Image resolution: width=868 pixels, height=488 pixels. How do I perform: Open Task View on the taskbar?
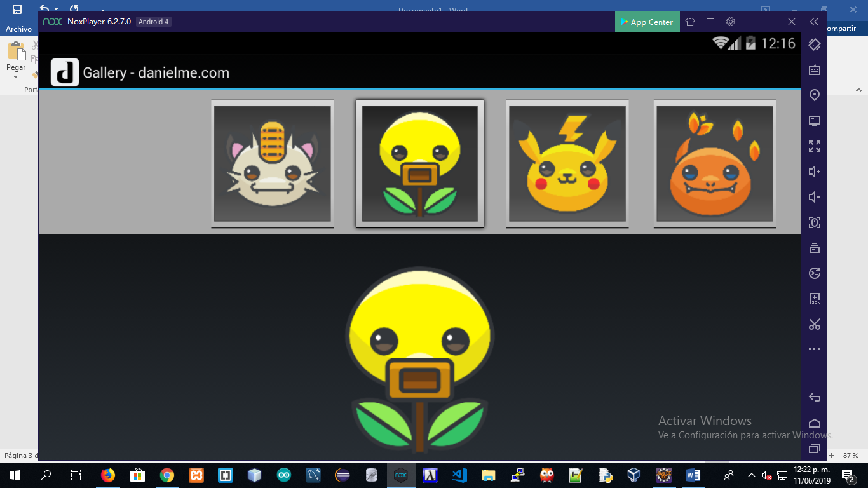coord(76,475)
